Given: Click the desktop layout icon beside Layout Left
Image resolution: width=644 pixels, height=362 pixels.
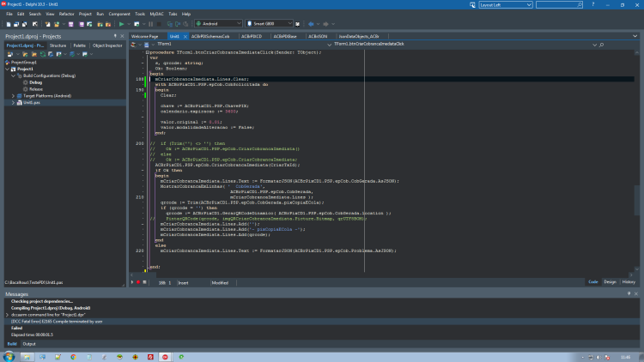Looking at the screenshot, I should click(472, 5).
